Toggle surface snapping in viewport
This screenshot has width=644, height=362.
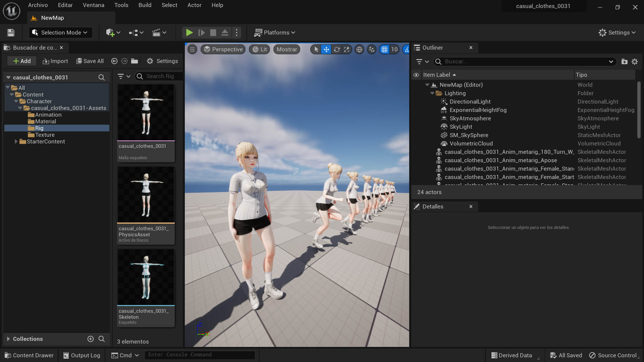pyautogui.click(x=372, y=50)
